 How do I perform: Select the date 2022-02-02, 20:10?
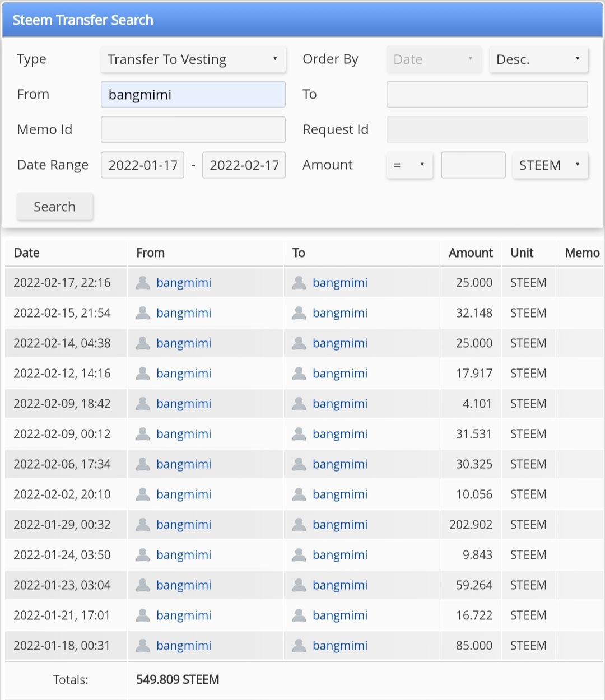tap(62, 494)
